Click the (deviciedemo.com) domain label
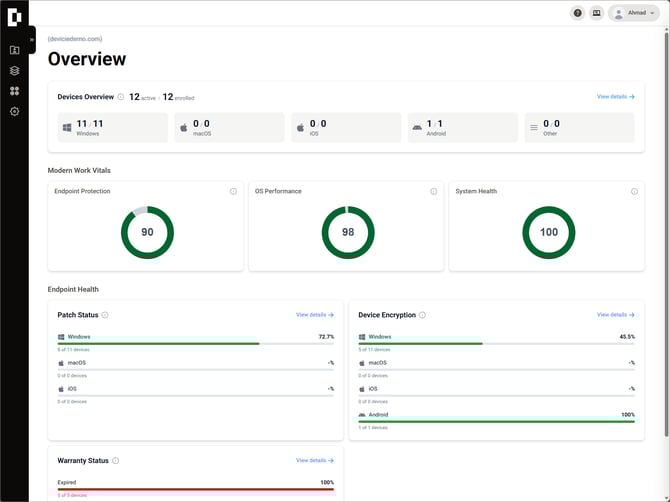The height and width of the screenshot is (502, 670). click(x=75, y=39)
